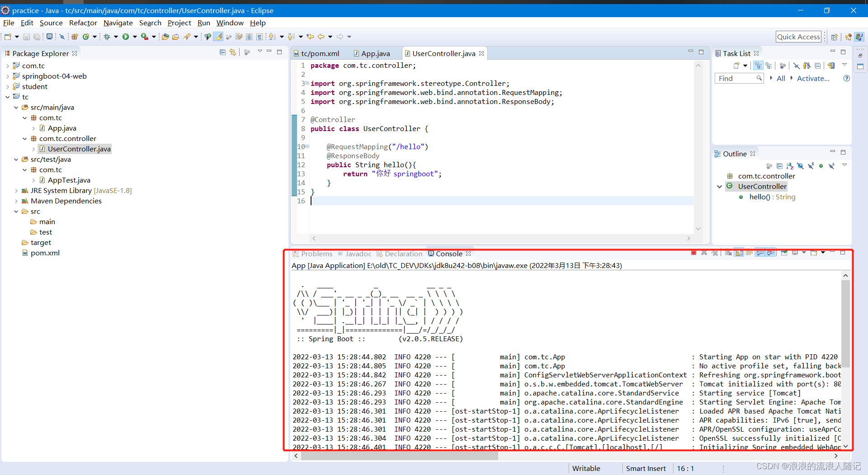The height and width of the screenshot is (475, 868).
Task: Click the Clear Console icon
Action: tap(728, 253)
